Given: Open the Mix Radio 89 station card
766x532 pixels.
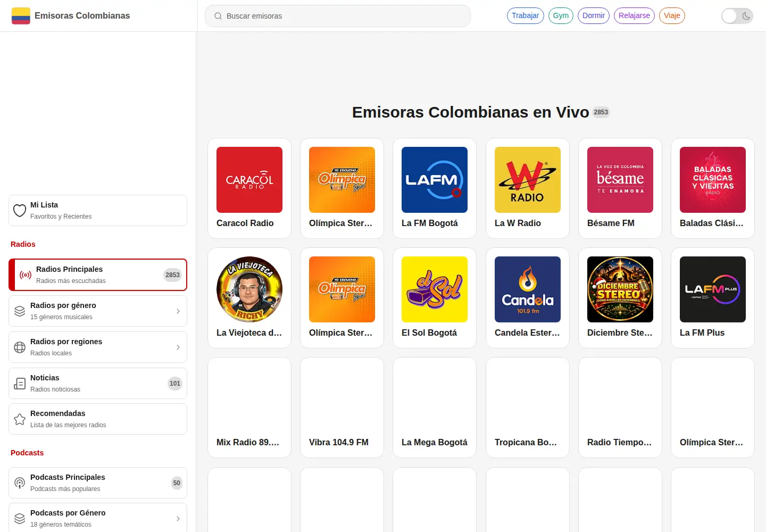Looking at the screenshot, I should pos(249,408).
